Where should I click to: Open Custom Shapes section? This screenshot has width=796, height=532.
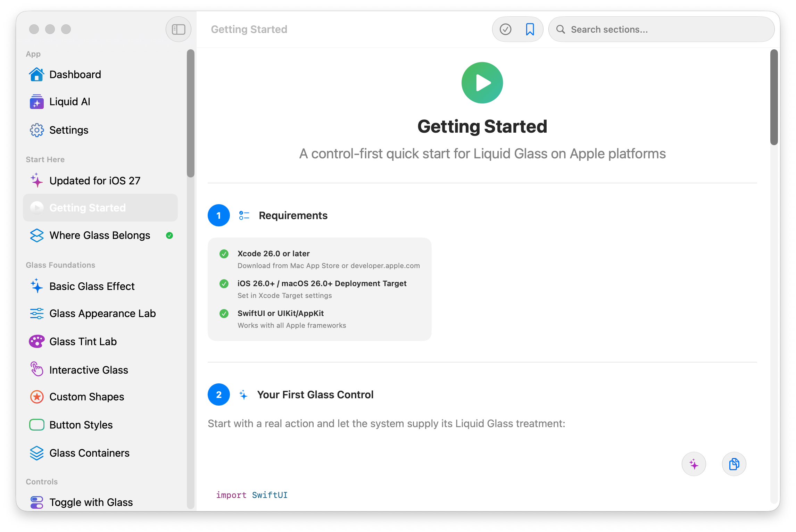(x=100, y=397)
